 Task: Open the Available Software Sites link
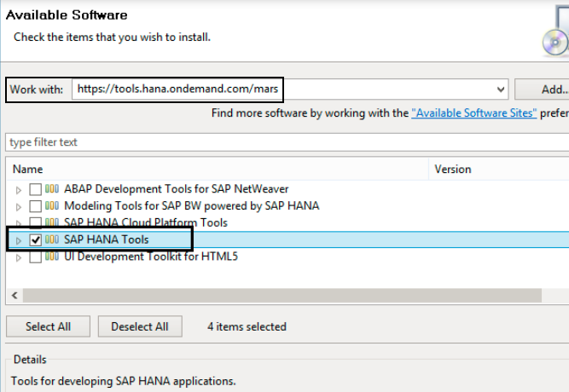click(473, 112)
